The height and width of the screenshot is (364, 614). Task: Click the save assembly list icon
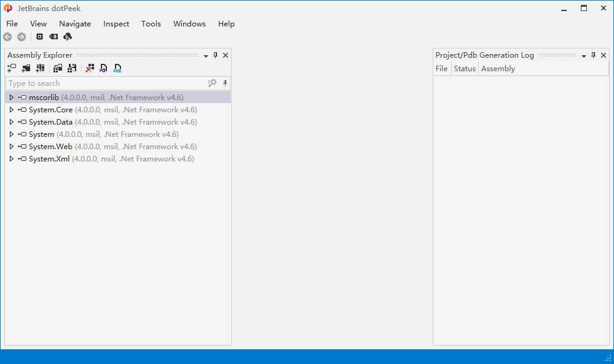point(72,68)
